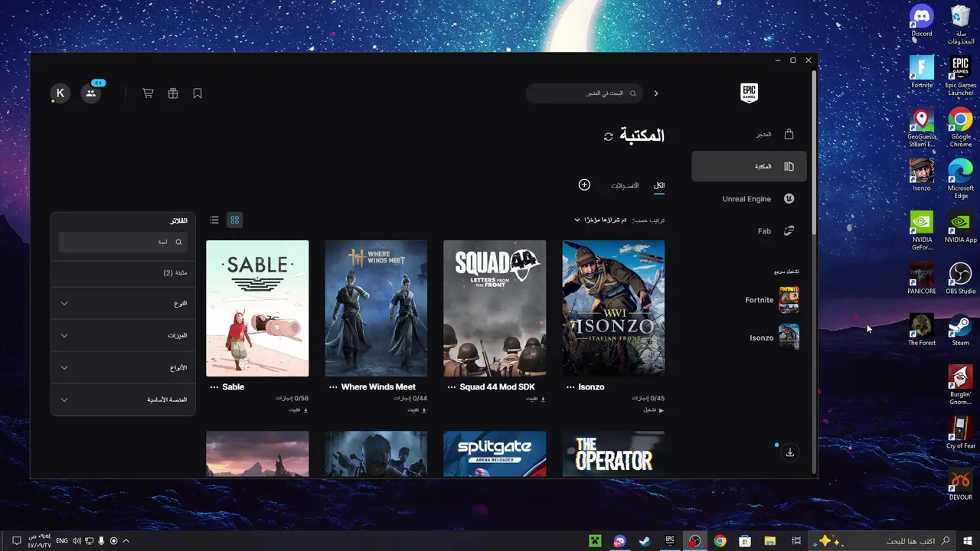Image resolution: width=980 pixels, height=551 pixels.
Task: Go to the Store (المتجر) sidebar item
Action: coord(749,134)
